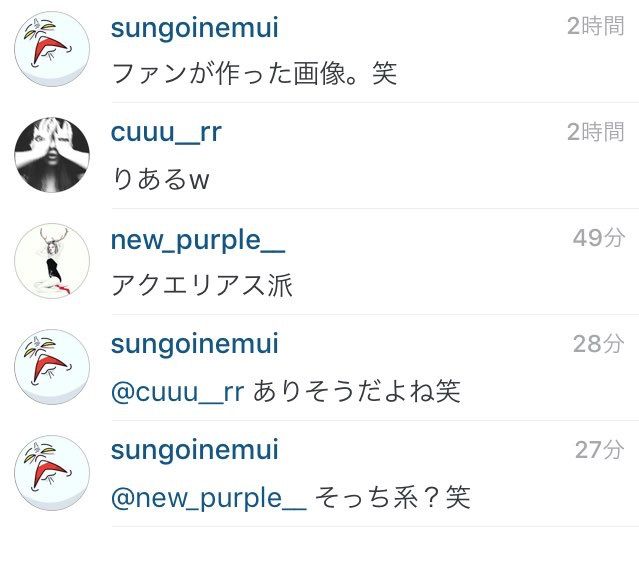Open new_purple__ username link

coord(198,240)
